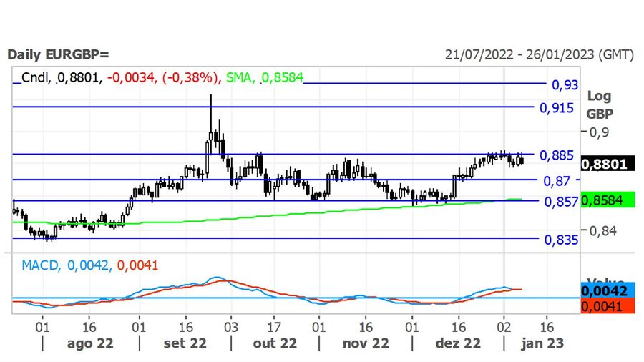Viewport: 644px width, 362px height.
Task: Click the SMA value 0,8584 in legend
Action: (x=283, y=77)
